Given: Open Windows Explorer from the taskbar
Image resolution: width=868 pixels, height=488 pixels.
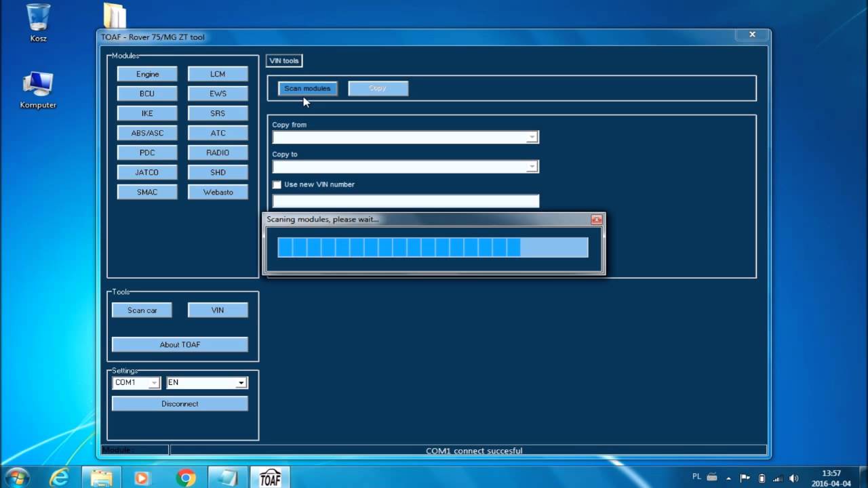Looking at the screenshot, I should click(x=101, y=477).
